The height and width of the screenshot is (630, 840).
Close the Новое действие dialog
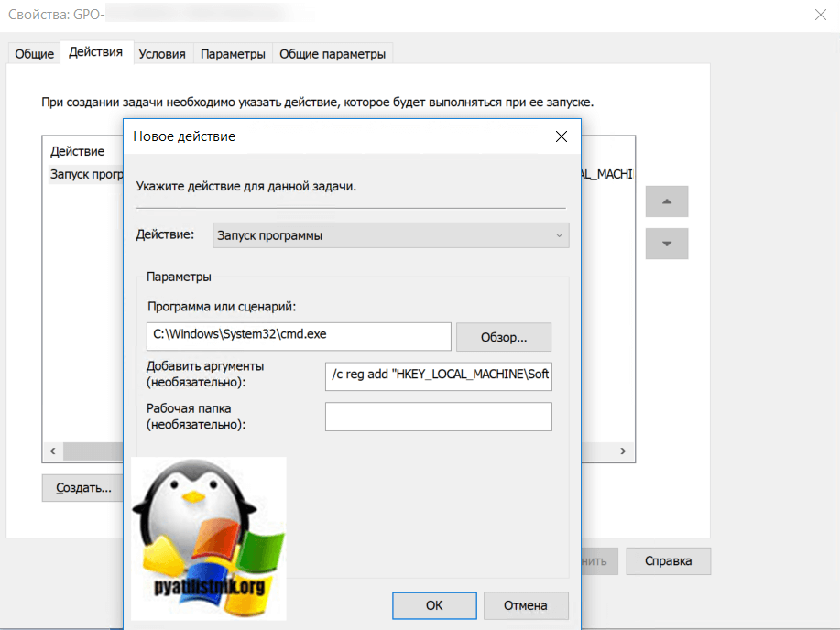point(562,136)
